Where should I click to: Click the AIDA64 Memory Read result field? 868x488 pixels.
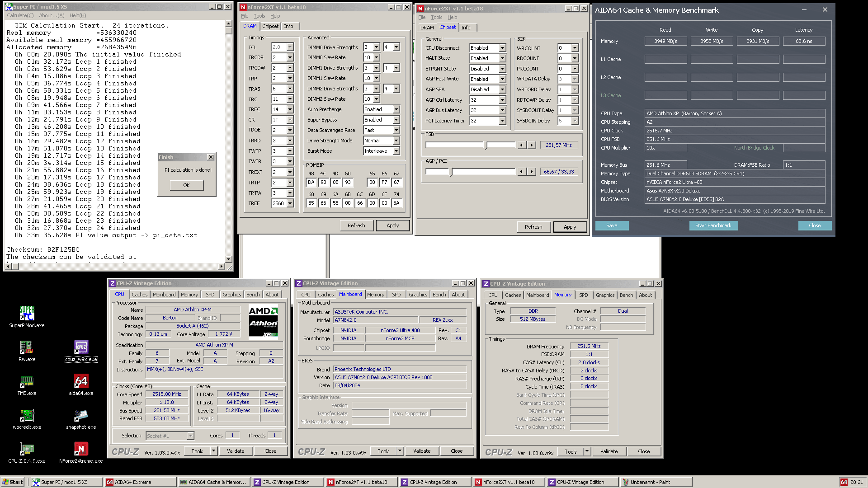point(665,41)
